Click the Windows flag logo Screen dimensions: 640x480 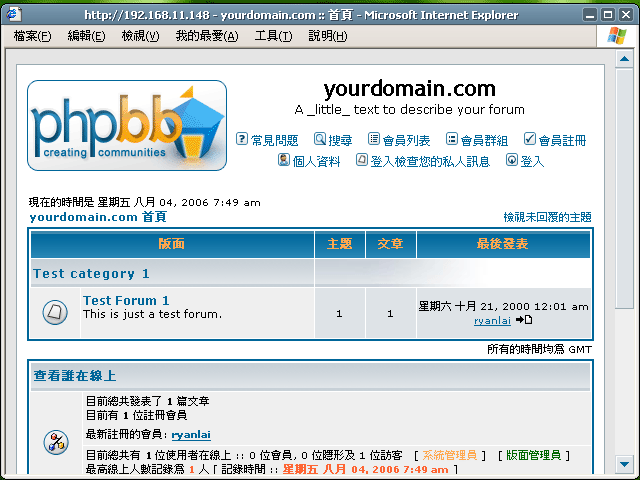tap(616, 36)
